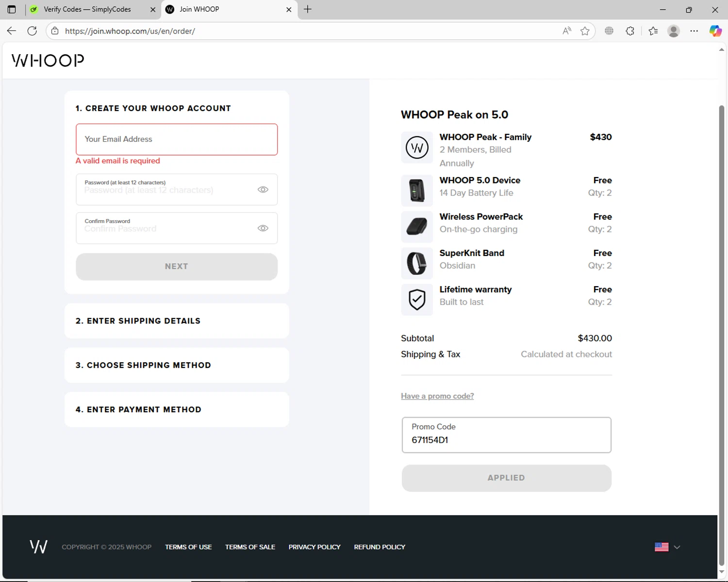Image resolution: width=728 pixels, height=582 pixels.
Task: Click the US flag icon in footer
Action: pos(662,547)
